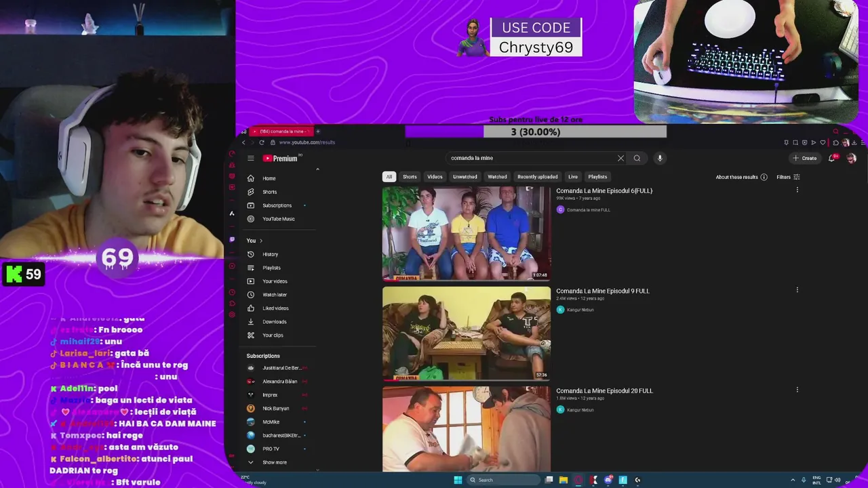
Task: Select the Watched filter chip
Action: pos(497,177)
